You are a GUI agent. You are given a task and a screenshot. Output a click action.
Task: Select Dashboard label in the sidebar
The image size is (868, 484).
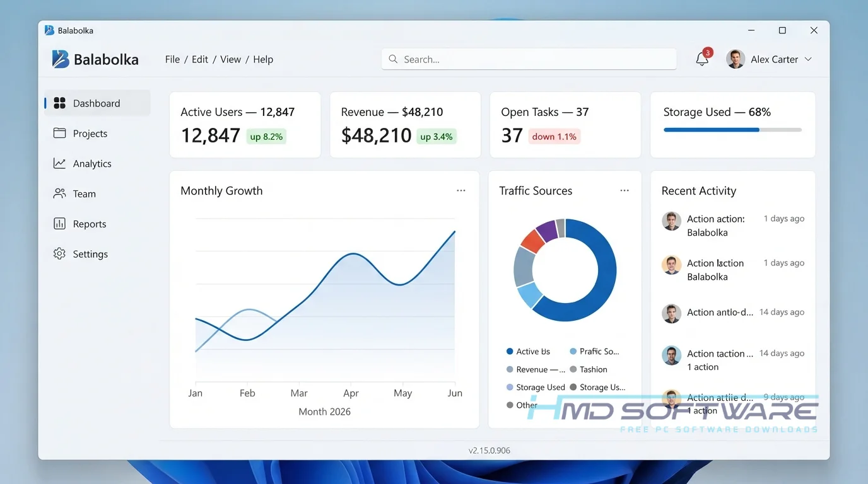click(97, 103)
